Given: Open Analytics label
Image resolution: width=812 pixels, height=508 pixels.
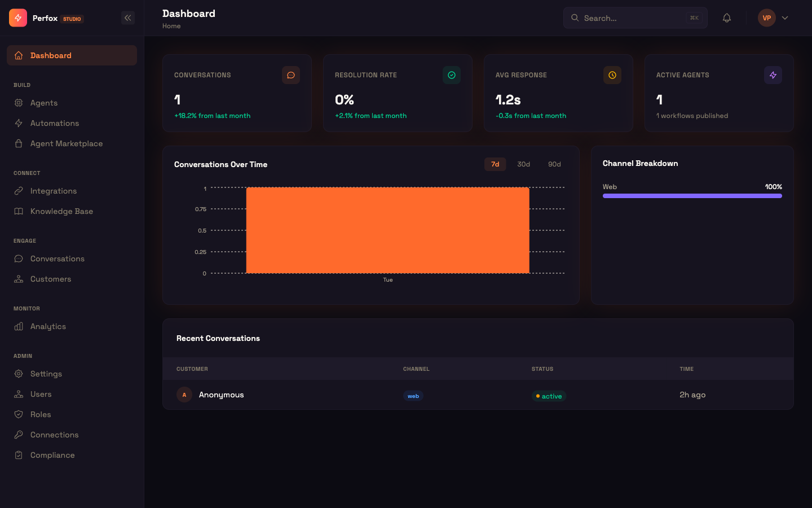Looking at the screenshot, I should 48,326.
